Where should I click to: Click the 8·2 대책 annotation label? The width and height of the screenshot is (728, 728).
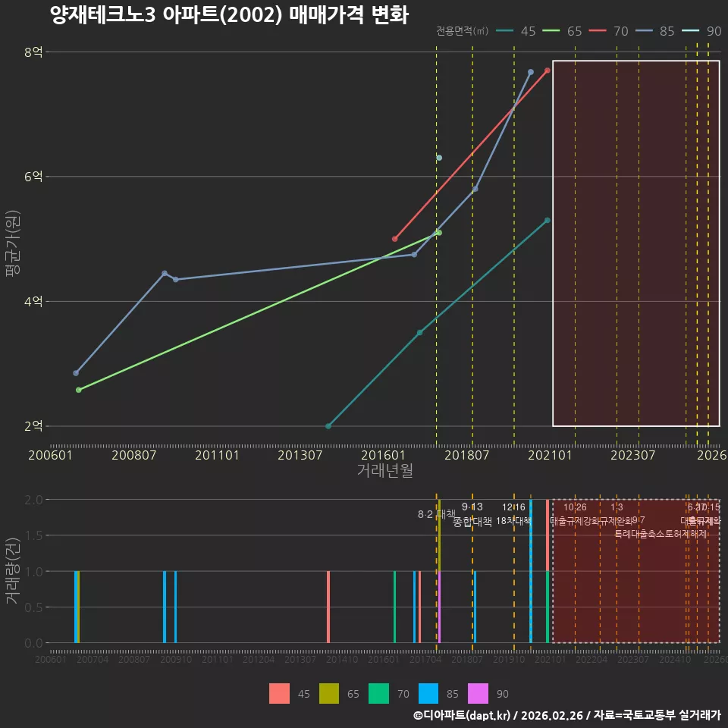click(437, 514)
